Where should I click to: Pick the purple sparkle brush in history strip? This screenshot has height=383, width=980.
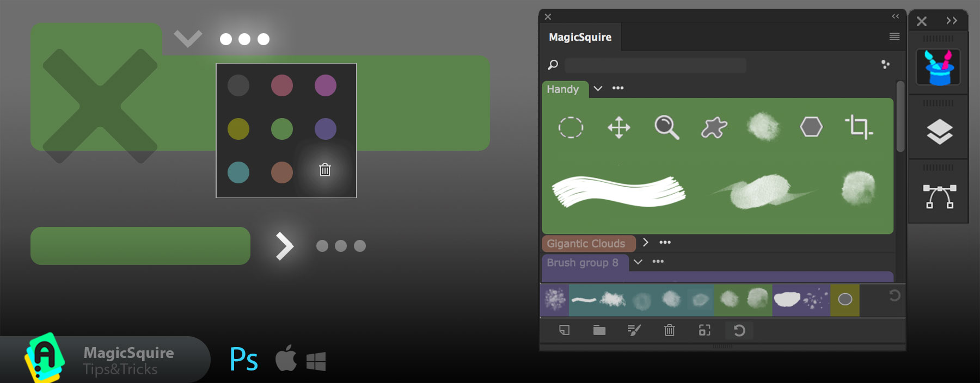pyautogui.click(x=555, y=300)
